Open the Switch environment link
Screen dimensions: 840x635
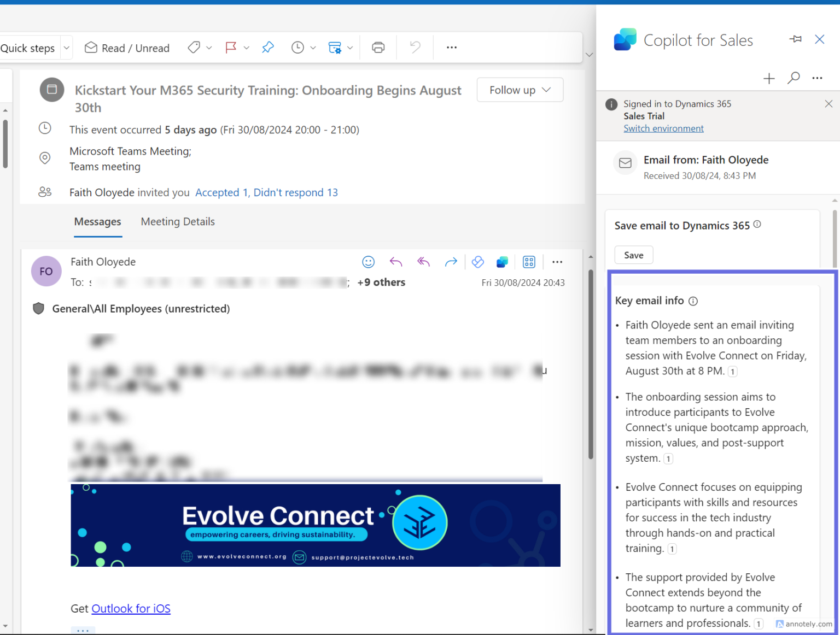663,128
